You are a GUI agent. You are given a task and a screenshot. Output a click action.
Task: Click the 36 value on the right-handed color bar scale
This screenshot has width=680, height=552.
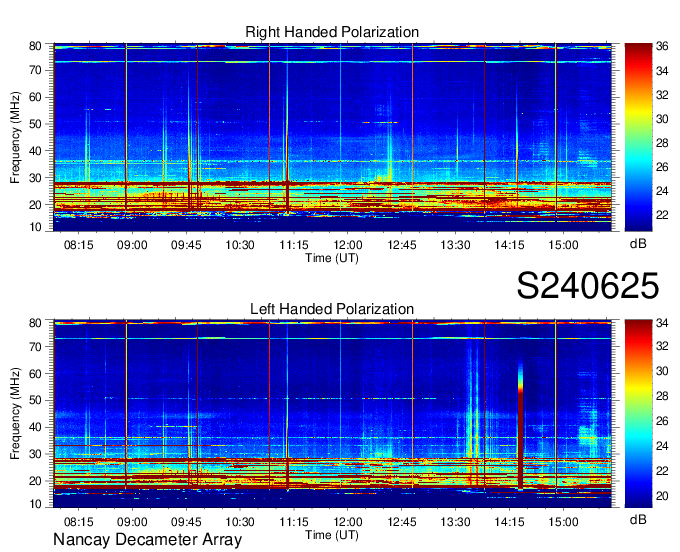(x=662, y=46)
